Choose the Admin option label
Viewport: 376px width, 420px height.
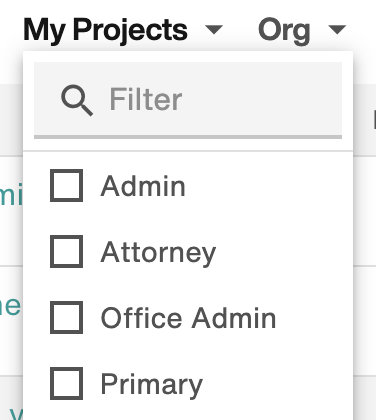[x=143, y=186]
